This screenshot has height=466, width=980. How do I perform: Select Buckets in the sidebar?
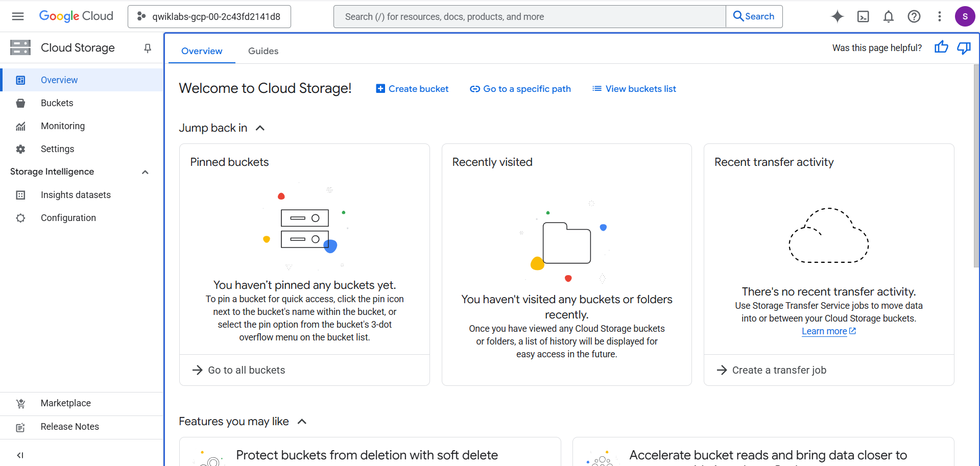57,103
